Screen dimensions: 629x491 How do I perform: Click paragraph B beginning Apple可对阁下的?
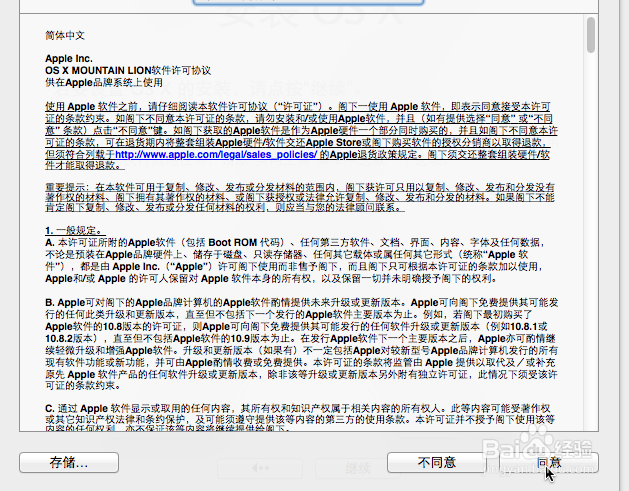point(302,344)
